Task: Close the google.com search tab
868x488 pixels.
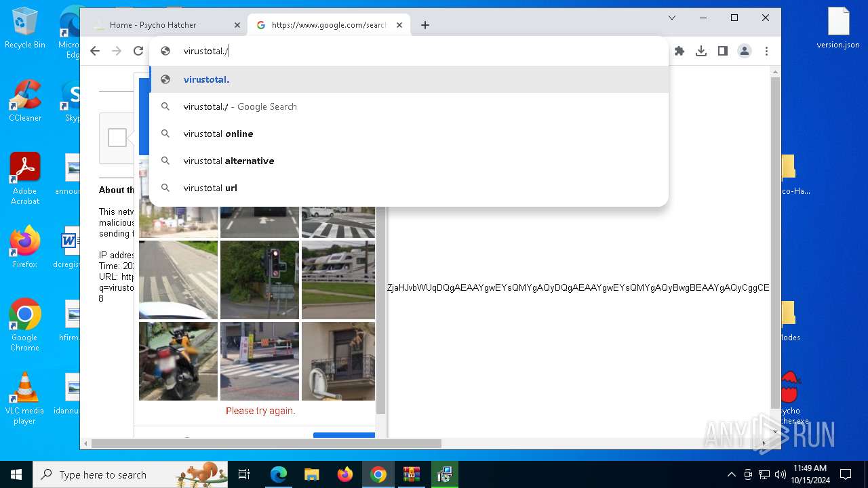Action: 399,25
